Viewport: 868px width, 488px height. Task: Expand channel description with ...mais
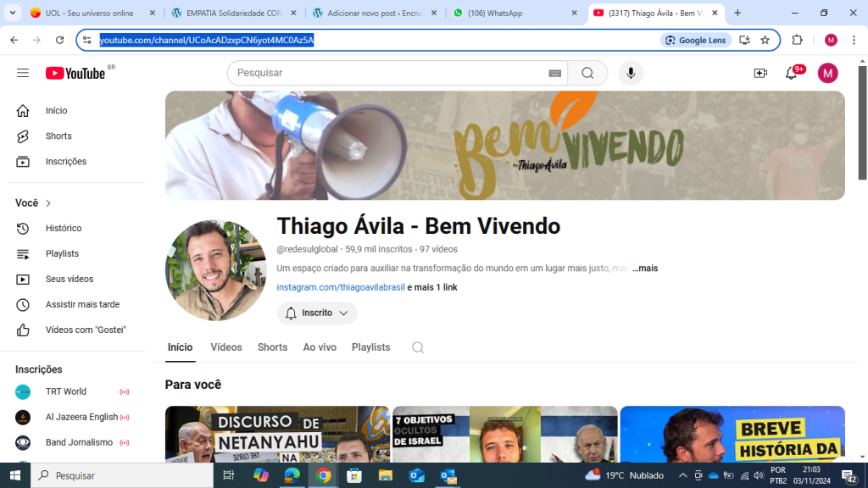click(644, 269)
